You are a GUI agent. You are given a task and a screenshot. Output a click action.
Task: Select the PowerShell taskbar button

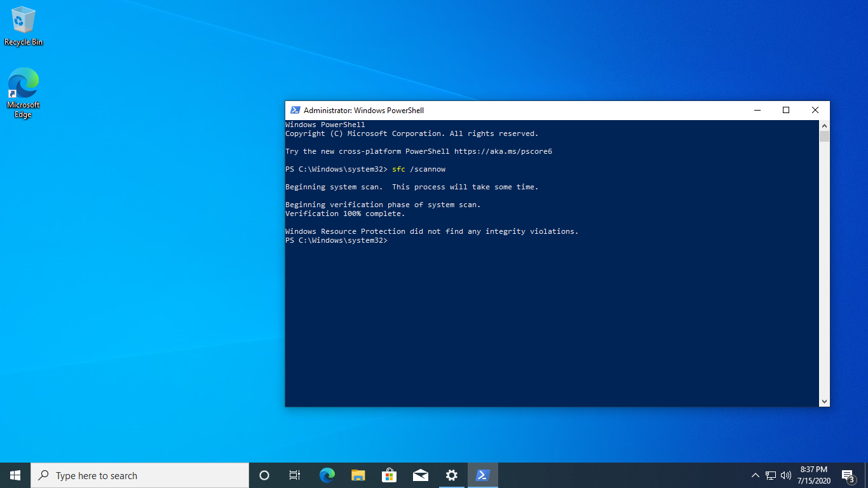coord(483,475)
